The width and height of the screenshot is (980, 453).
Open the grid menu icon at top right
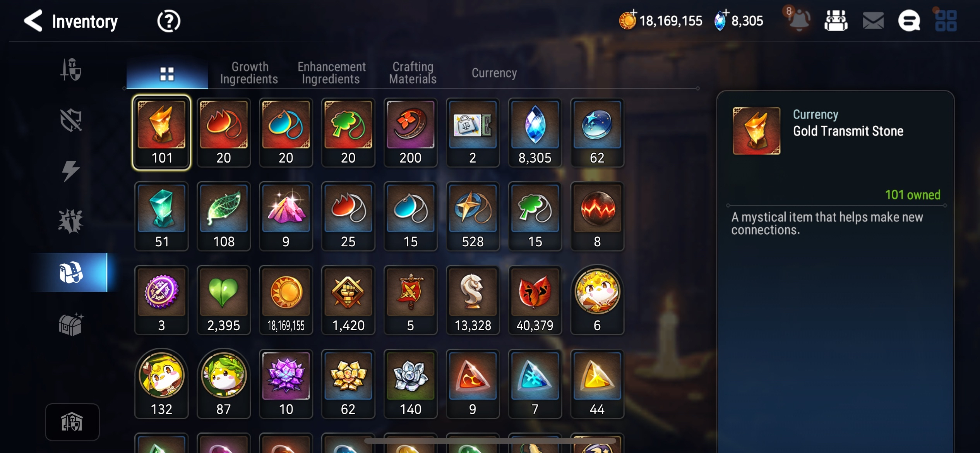click(x=946, y=21)
